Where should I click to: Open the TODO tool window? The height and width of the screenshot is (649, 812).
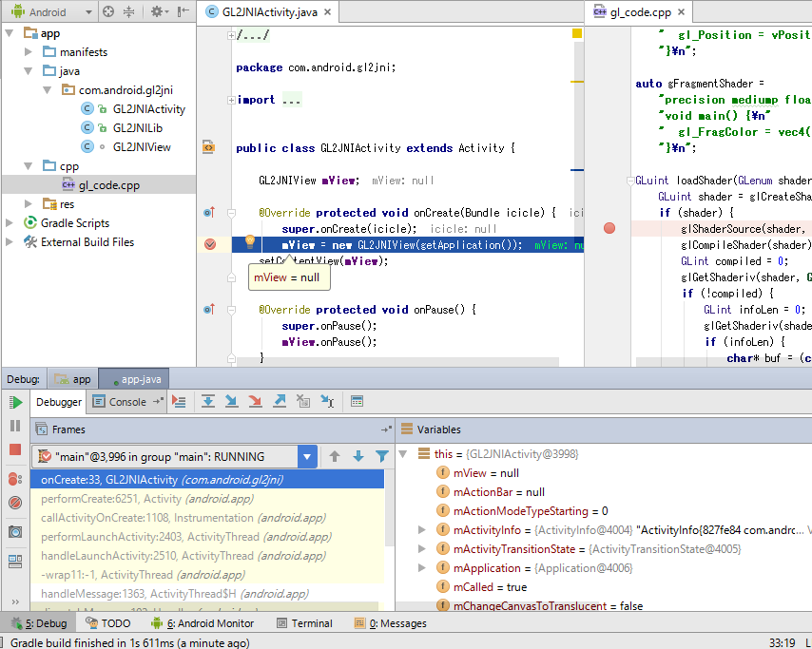[x=108, y=623]
